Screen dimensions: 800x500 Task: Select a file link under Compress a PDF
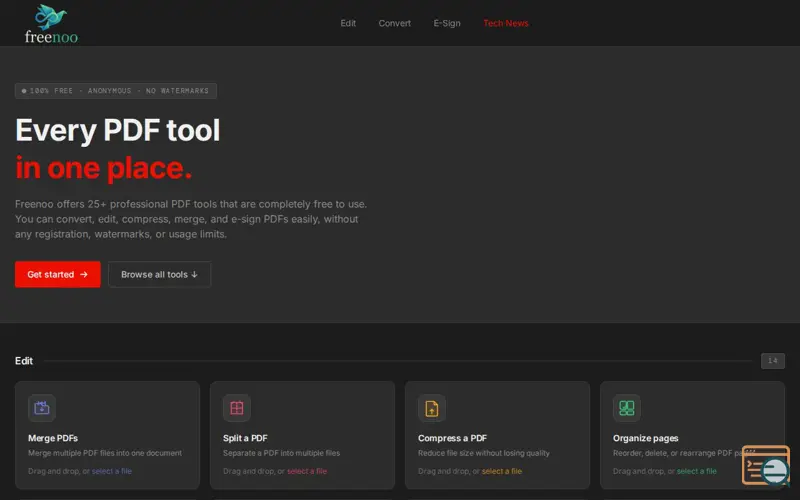[x=502, y=471]
